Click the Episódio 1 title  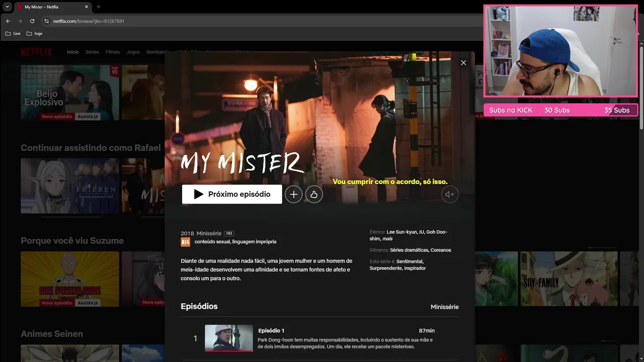pos(271,330)
